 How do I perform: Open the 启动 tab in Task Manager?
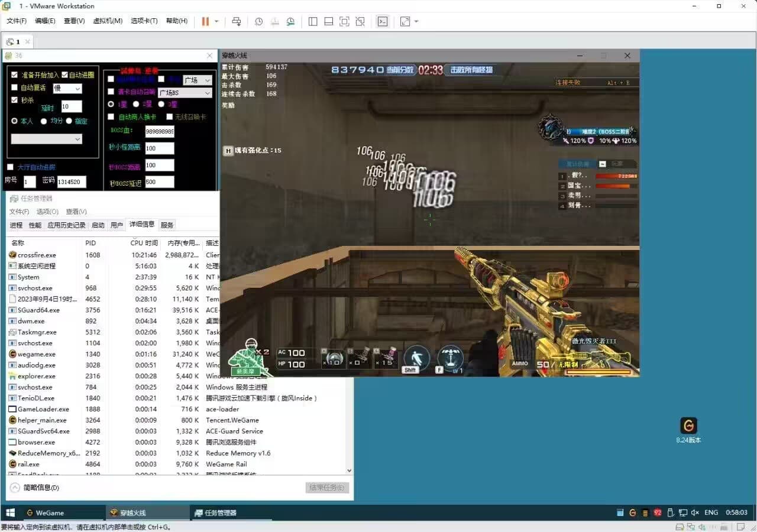point(98,225)
